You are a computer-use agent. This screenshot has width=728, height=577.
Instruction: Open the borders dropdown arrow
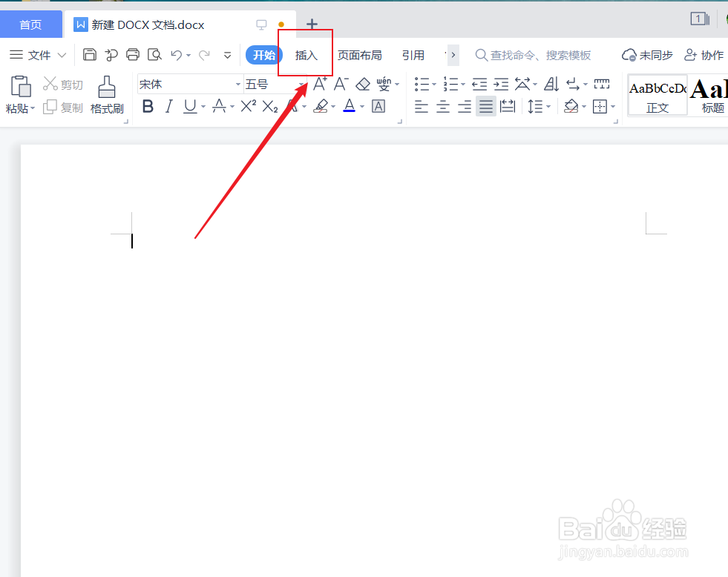(613, 107)
